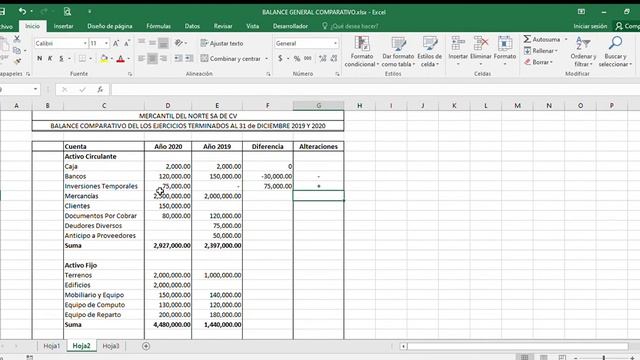Image resolution: width=640 pixels, height=360 pixels.
Task: Switch to the Desarrollador tab
Action: [290, 26]
